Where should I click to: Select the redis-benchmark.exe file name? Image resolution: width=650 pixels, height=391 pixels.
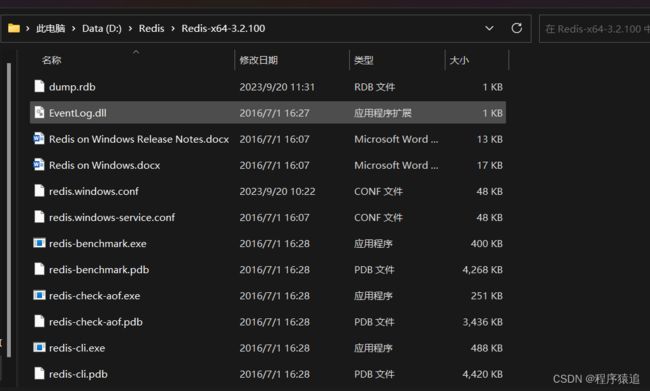coord(97,243)
